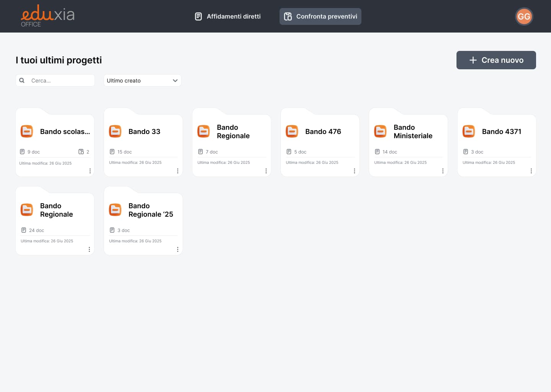Screen dimensions: 551x392
Task: Switch to the Confronta preventivi tab
Action: coord(320,16)
